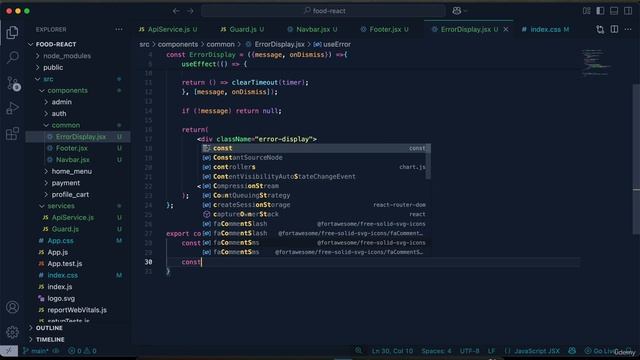
Task: Click the Copilot status icon in status bar
Action: [572, 351]
